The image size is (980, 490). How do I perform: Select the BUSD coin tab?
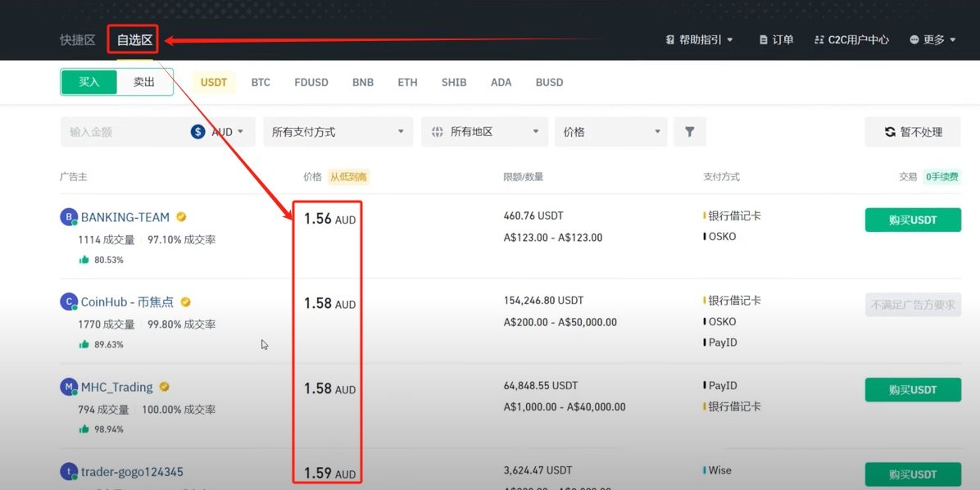coord(549,82)
